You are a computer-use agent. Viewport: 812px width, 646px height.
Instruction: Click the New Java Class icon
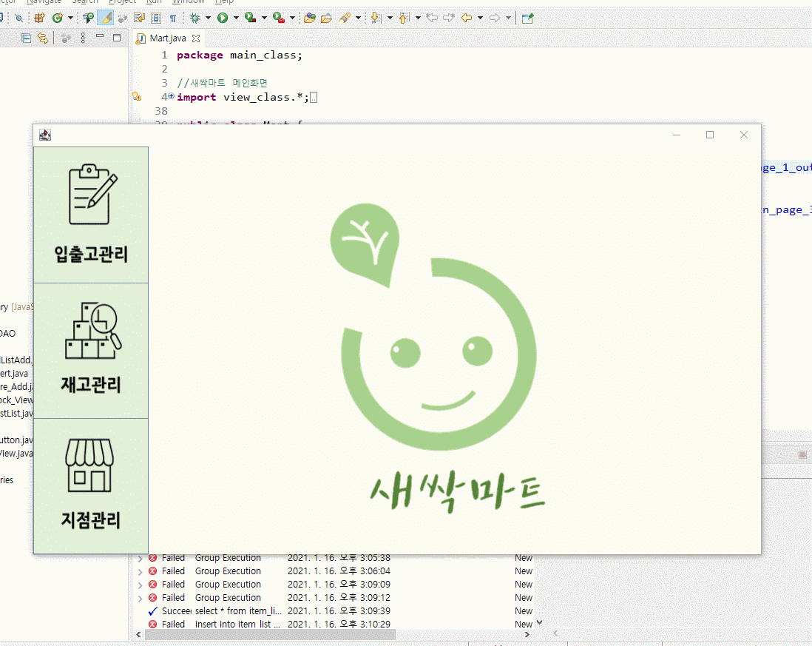(x=58, y=18)
